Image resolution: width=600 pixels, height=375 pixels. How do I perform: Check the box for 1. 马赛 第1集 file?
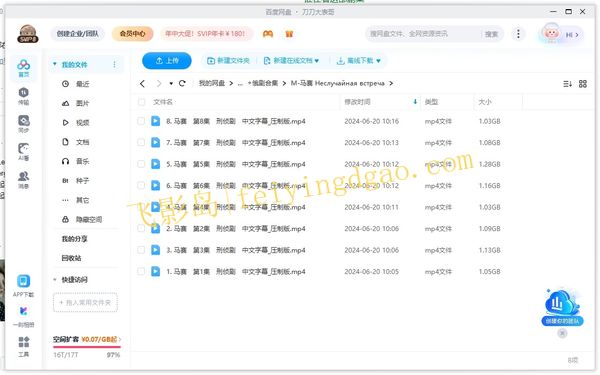click(141, 271)
